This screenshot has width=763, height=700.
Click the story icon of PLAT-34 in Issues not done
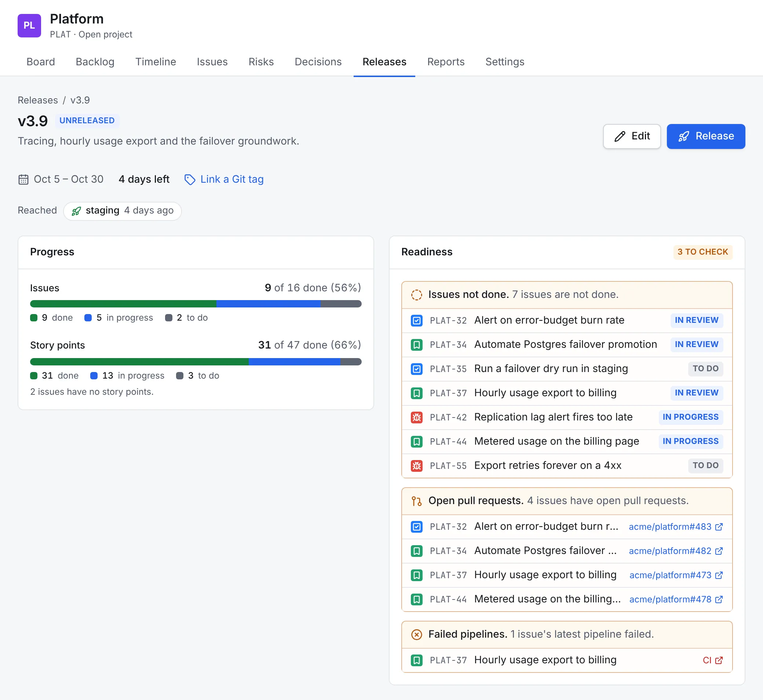(x=416, y=345)
